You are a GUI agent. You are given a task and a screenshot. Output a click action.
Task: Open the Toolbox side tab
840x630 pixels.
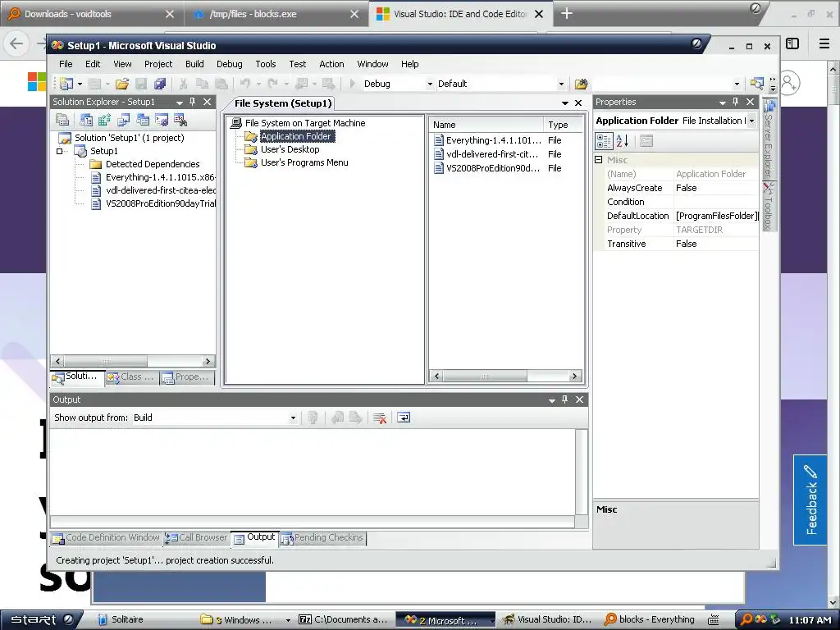coord(769,206)
